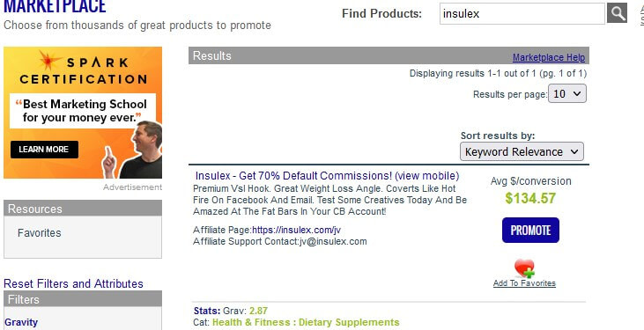Open Favorites under Resources
The width and height of the screenshot is (644, 330).
(x=40, y=233)
